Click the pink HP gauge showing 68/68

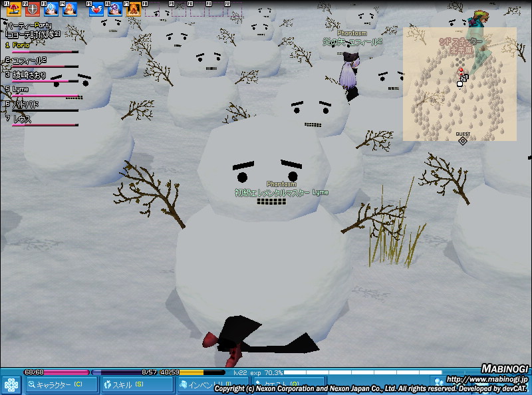(57, 372)
